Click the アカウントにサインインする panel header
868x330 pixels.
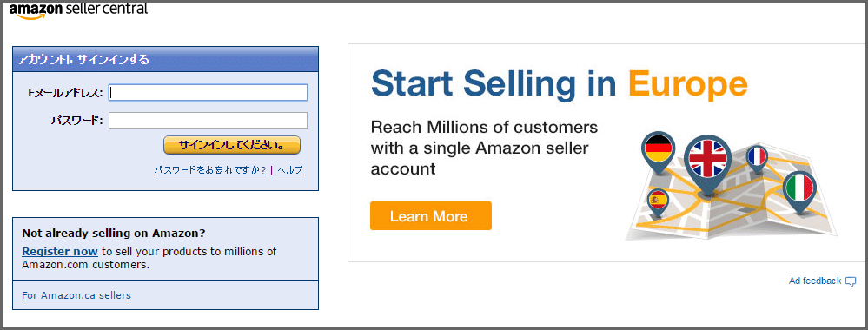point(165,59)
